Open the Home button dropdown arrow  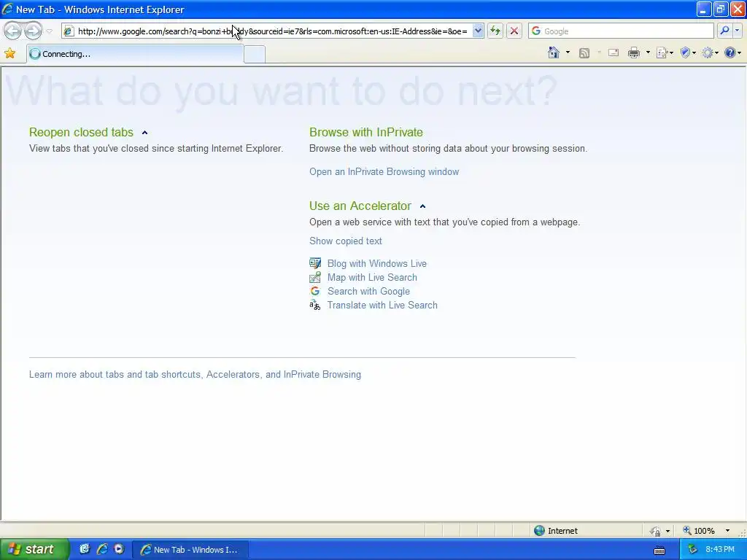568,52
